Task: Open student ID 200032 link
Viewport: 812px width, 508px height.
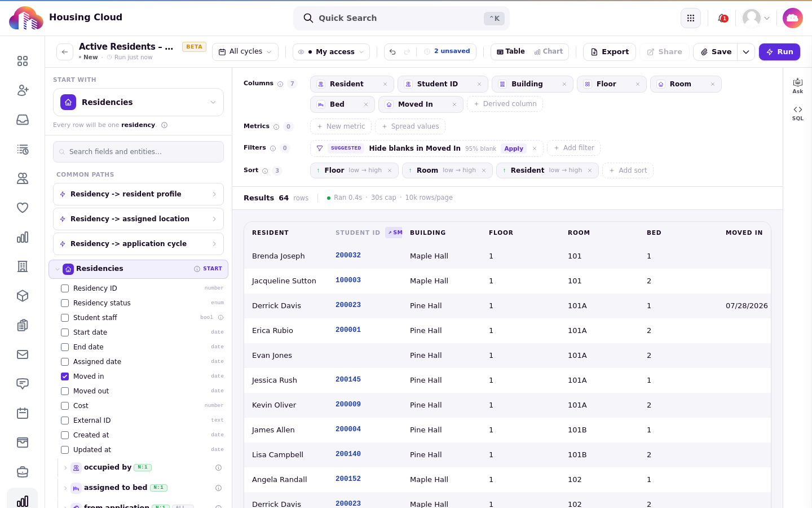Action: 348,255
